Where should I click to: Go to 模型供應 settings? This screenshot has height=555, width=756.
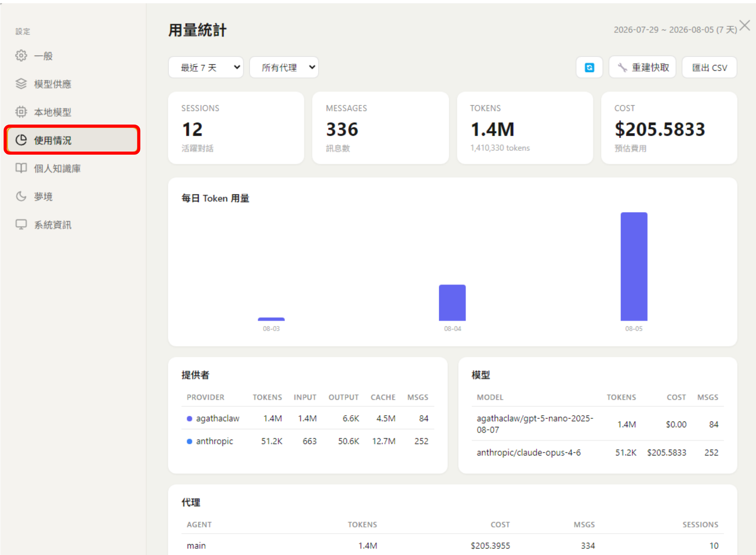click(x=72, y=84)
